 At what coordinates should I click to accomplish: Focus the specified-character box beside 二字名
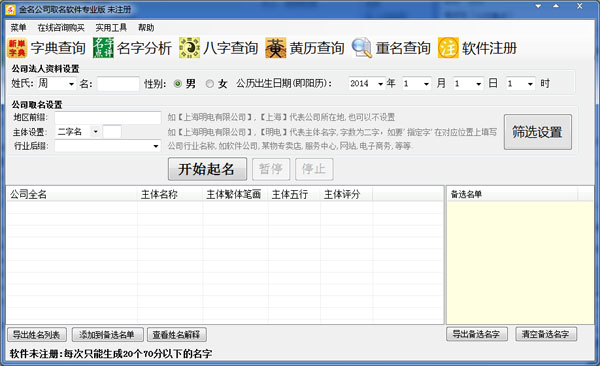click(112, 132)
